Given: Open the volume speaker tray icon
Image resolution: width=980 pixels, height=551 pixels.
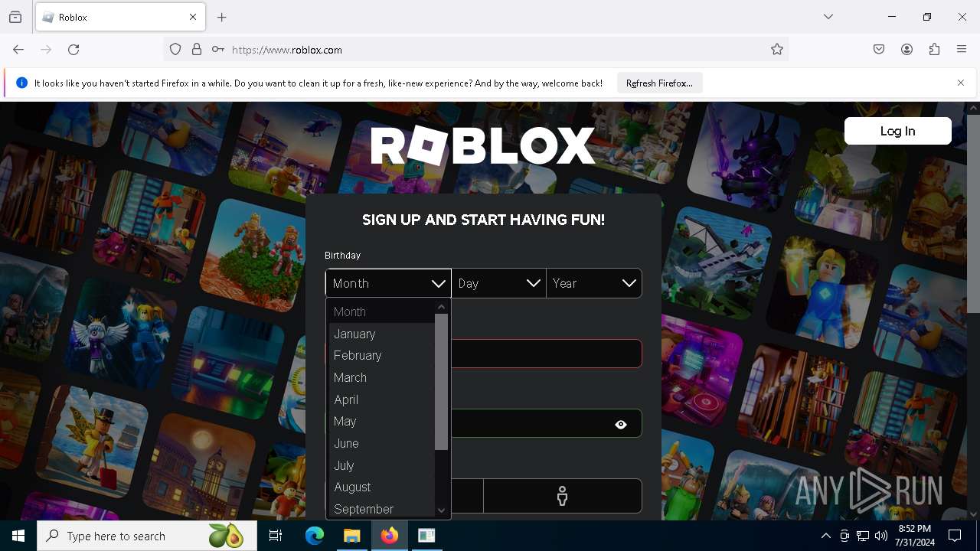Looking at the screenshot, I should point(881,536).
